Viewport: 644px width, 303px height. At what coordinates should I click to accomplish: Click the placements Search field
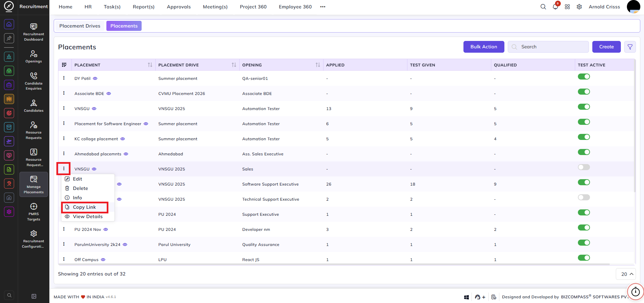[x=548, y=47]
